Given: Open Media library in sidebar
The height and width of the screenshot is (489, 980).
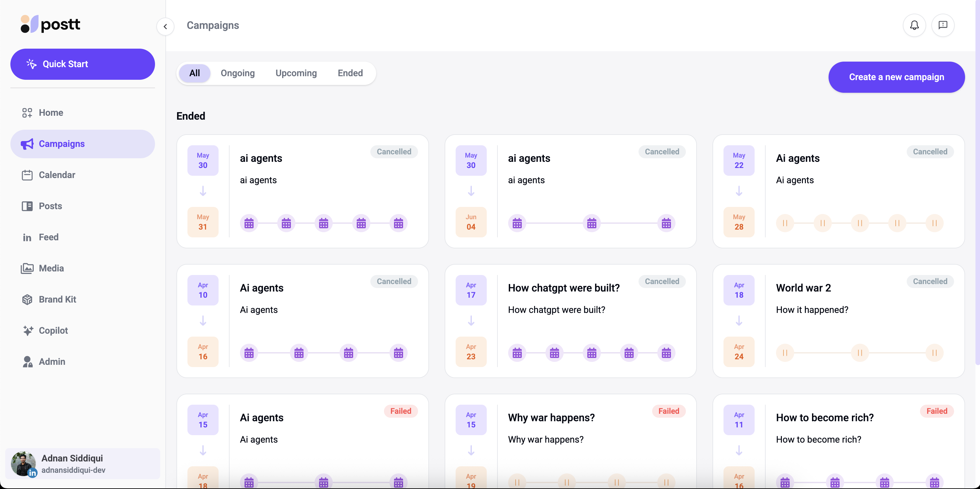Looking at the screenshot, I should [x=51, y=268].
